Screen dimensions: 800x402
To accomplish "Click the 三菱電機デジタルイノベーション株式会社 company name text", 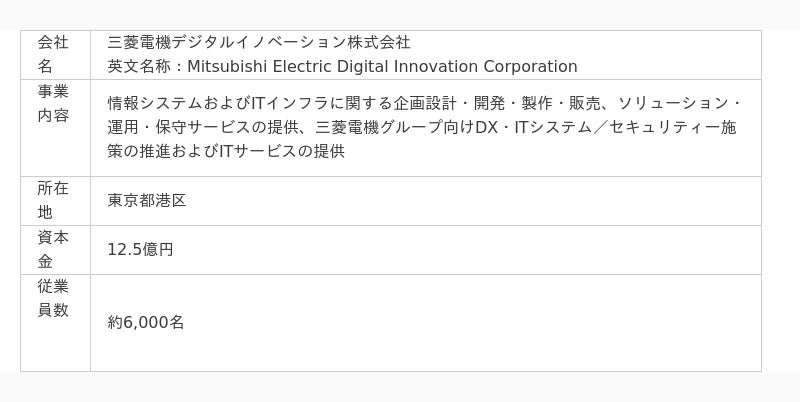I will click(x=258, y=42).
